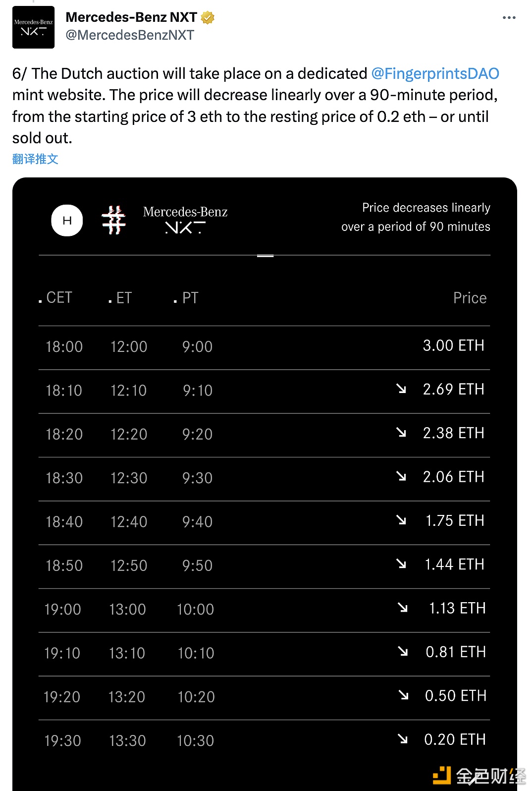Select the CET column header
The width and height of the screenshot is (532, 791).
tap(55, 297)
